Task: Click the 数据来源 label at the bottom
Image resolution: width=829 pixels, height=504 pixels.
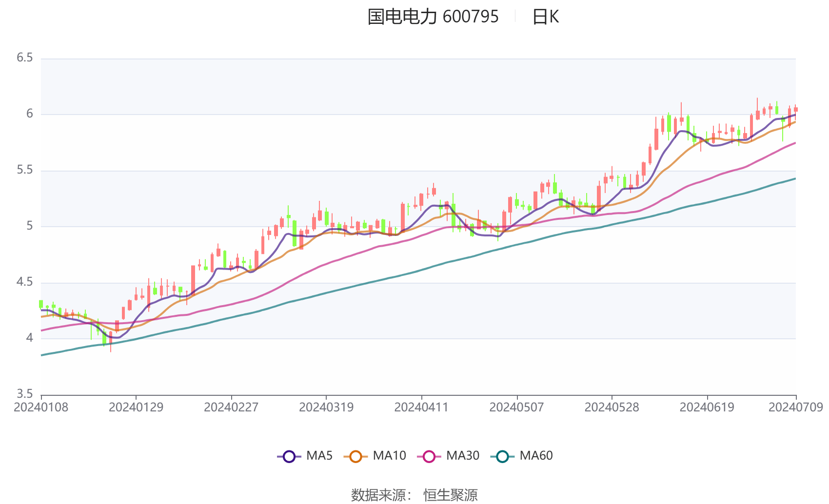Action: 378,494
